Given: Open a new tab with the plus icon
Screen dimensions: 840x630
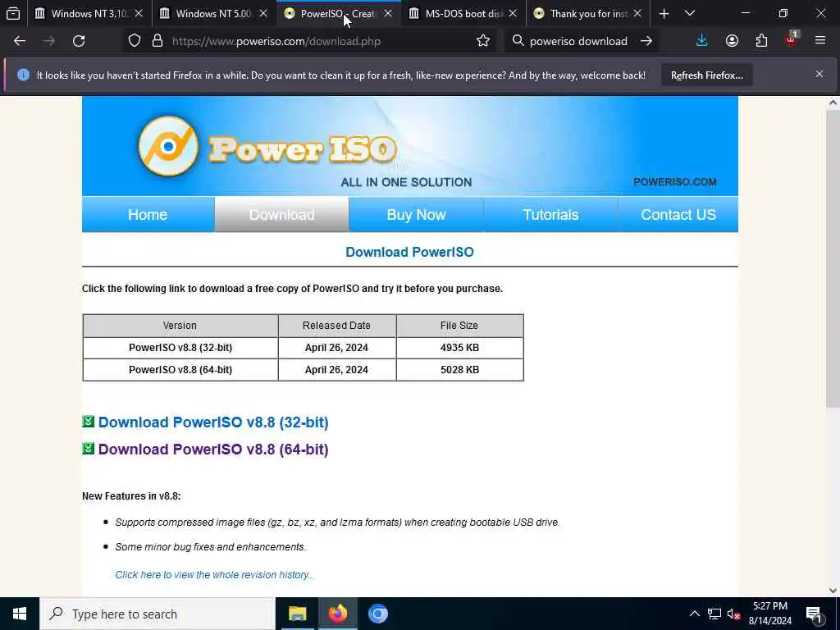Looking at the screenshot, I should [664, 13].
